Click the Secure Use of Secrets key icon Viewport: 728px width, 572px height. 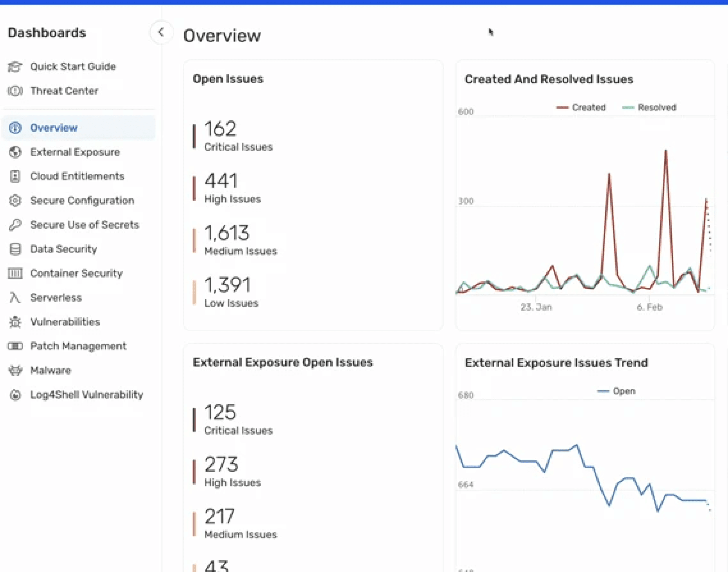[x=15, y=225]
